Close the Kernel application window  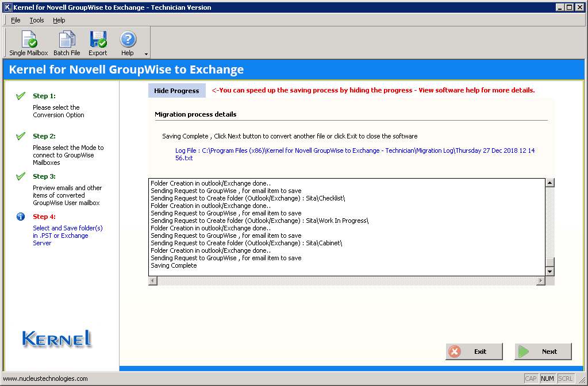tap(579, 7)
